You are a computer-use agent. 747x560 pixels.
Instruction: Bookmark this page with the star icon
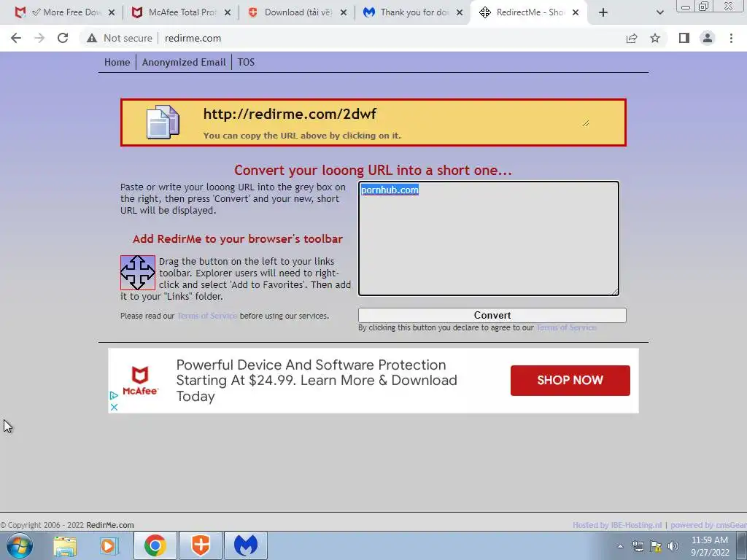click(655, 38)
